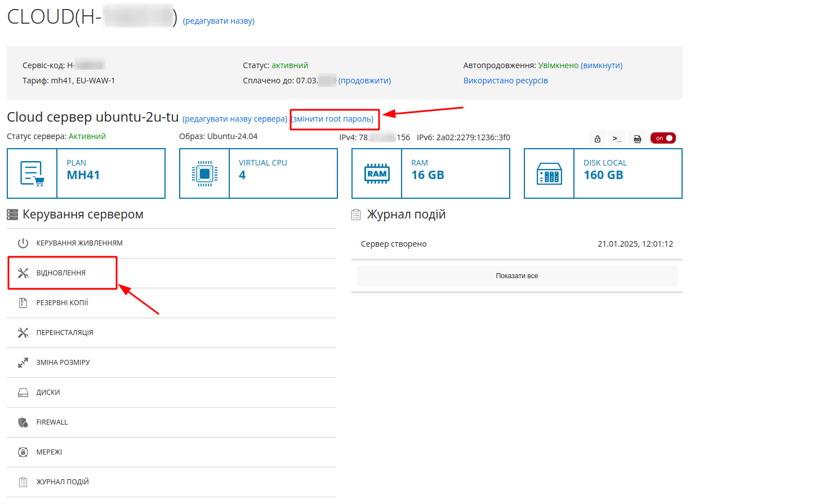Viewport: 824px width, 504px height.
Task: Click редагувати назву сервера link
Action: tap(235, 119)
